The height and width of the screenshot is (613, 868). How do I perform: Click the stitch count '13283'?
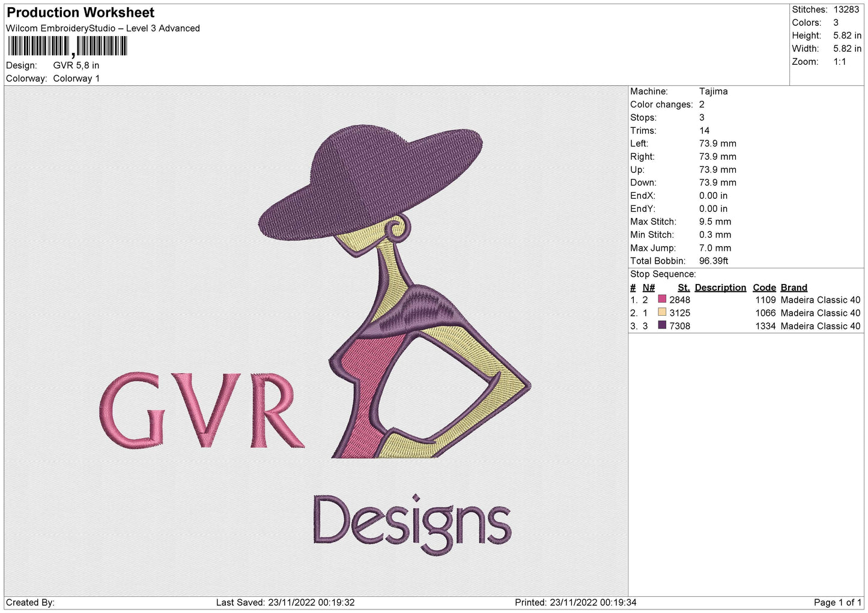pyautogui.click(x=846, y=10)
